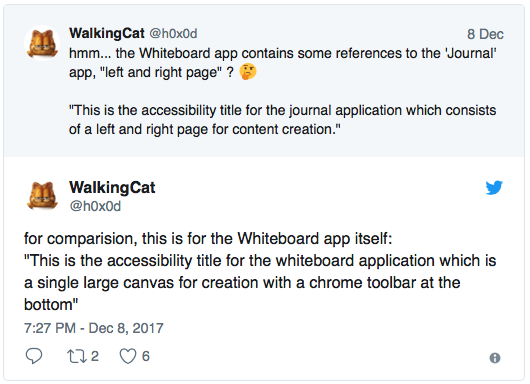
Task: Click the reply speech bubble icon
Action: (34, 356)
